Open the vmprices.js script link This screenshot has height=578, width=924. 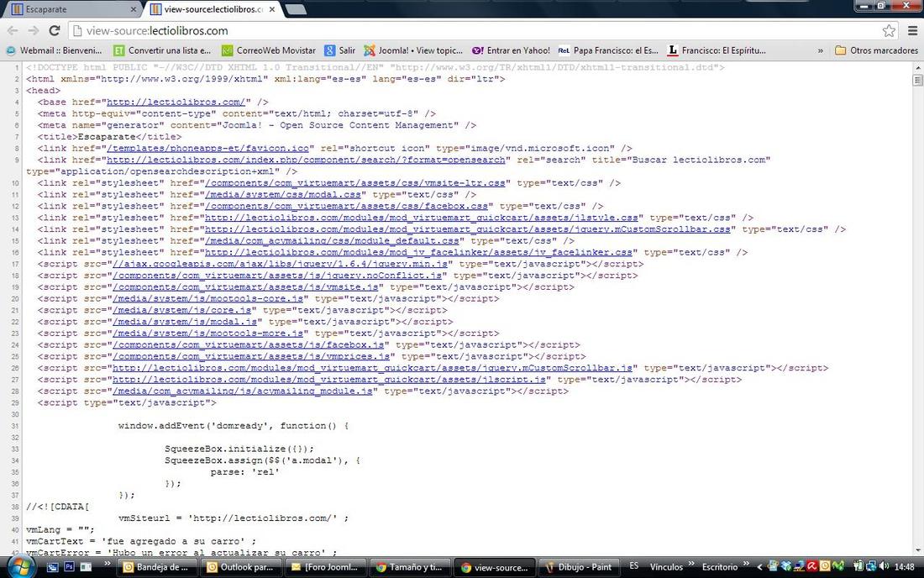[251, 356]
